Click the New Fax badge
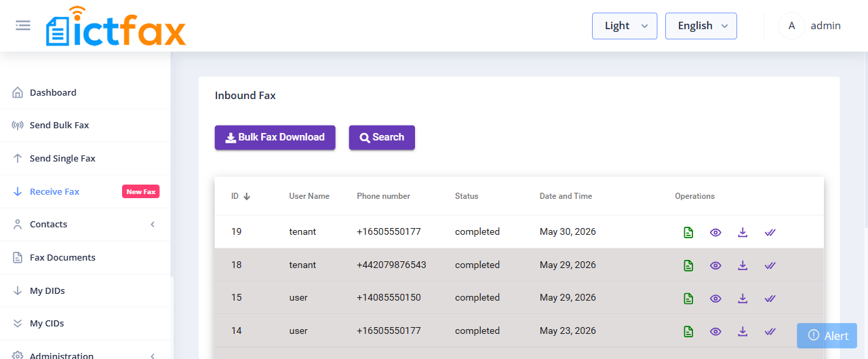868x359 pixels. click(x=140, y=191)
